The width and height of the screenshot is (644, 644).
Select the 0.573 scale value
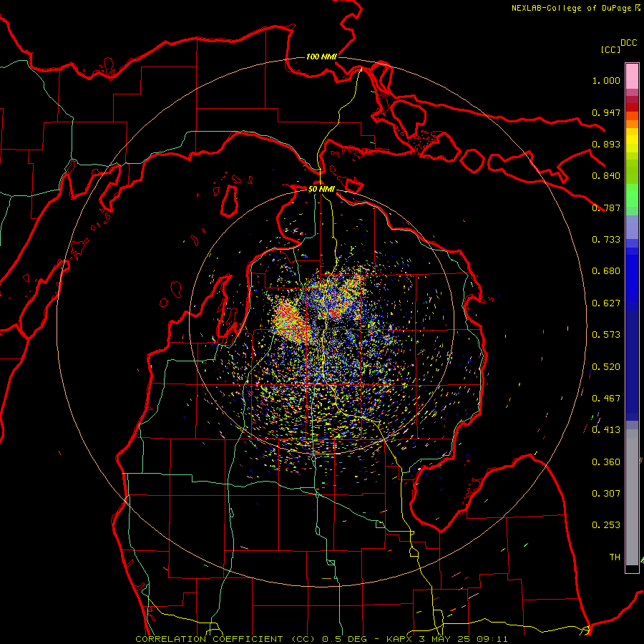(x=606, y=335)
